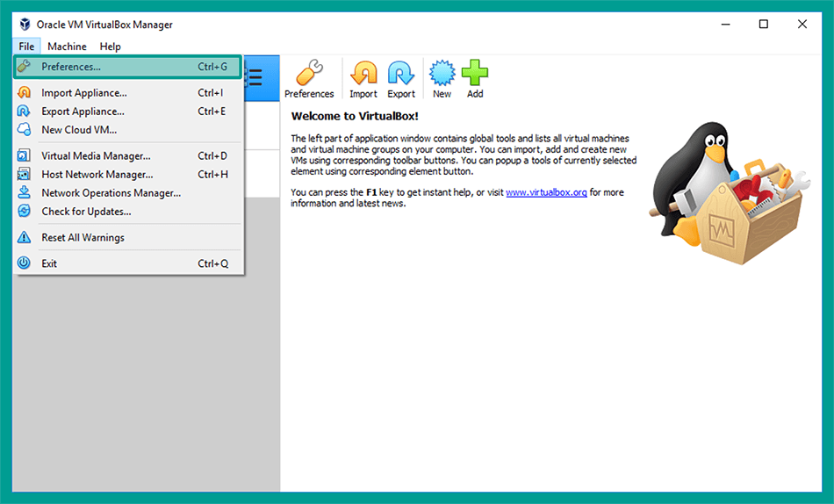Open Preferences from the toolbar wrench icon
The width and height of the screenshot is (834, 504).
pos(309,79)
